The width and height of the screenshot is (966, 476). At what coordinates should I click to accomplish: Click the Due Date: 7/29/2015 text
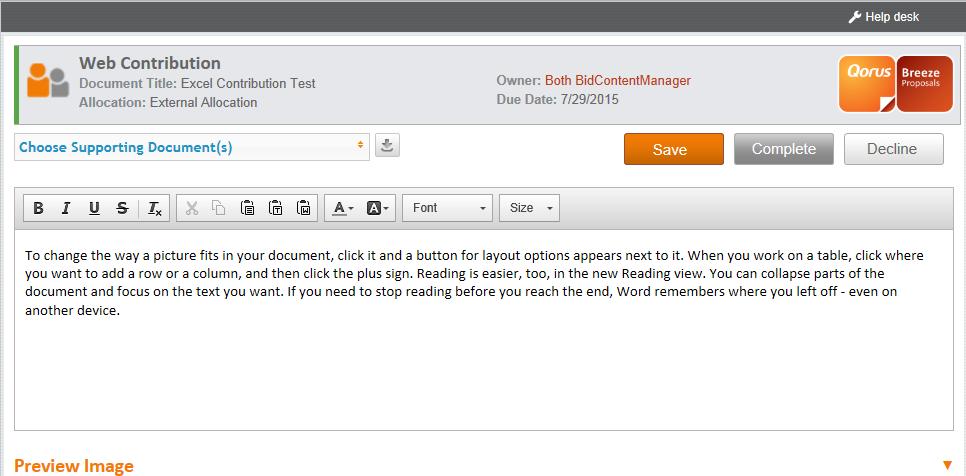(558, 100)
